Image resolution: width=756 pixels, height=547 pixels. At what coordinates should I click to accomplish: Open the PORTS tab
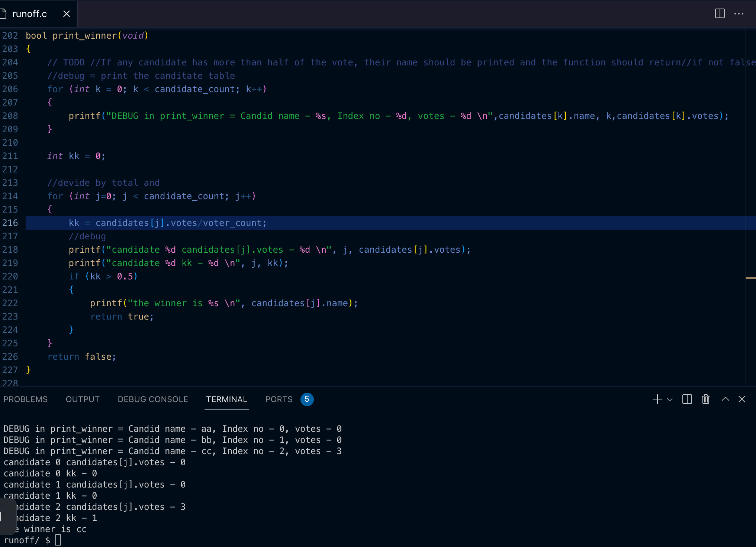(279, 399)
